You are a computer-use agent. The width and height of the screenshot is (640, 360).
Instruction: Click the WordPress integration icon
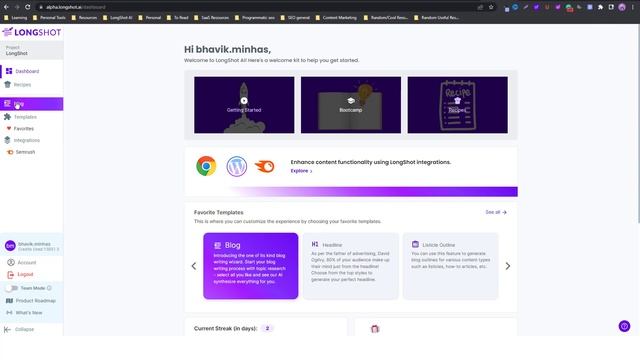(237, 166)
